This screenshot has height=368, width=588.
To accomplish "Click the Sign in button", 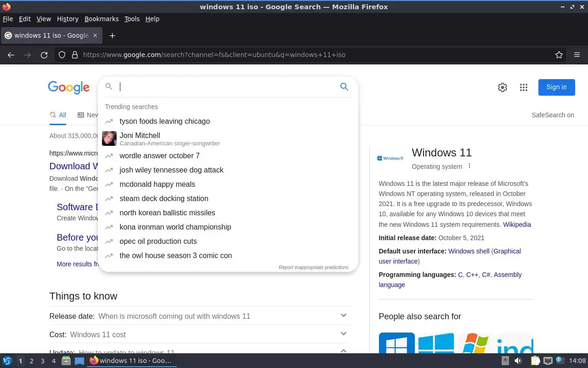I will (556, 87).
